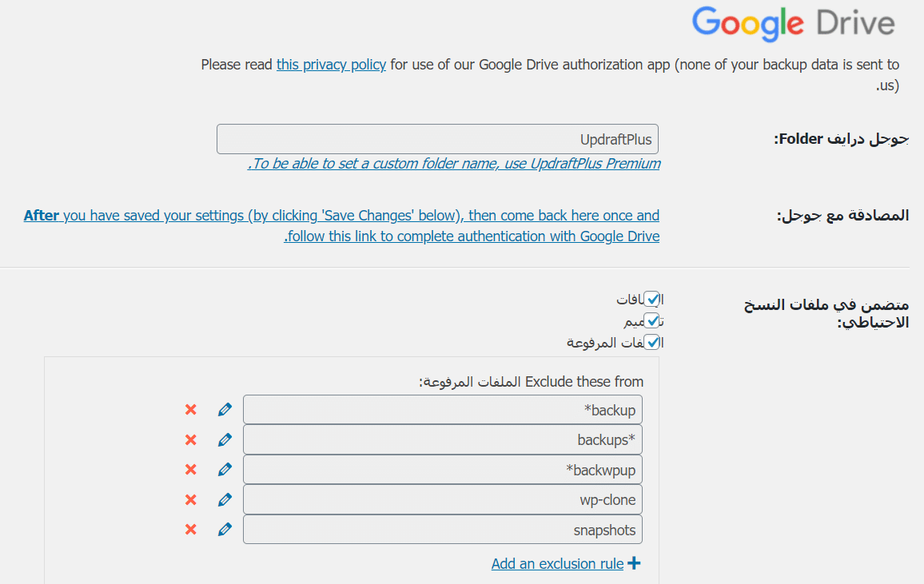Screen dimensions: 924x584
Task: Edit the *backwpup exclusion rule
Action: [x=225, y=470]
